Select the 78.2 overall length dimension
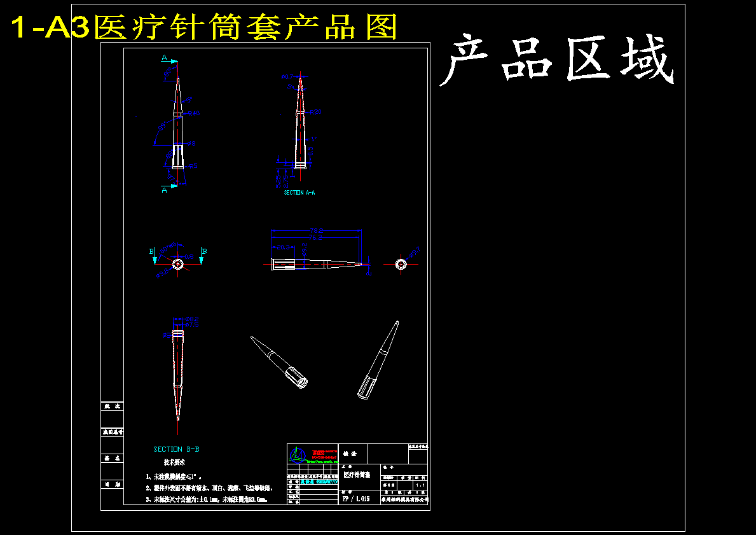The height and width of the screenshot is (535, 756). pyautogui.click(x=316, y=231)
